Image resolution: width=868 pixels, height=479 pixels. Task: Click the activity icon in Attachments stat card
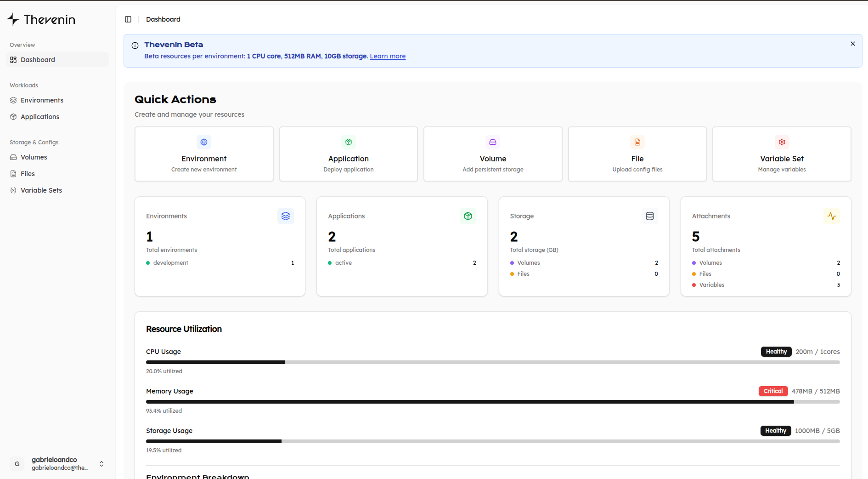(x=832, y=216)
